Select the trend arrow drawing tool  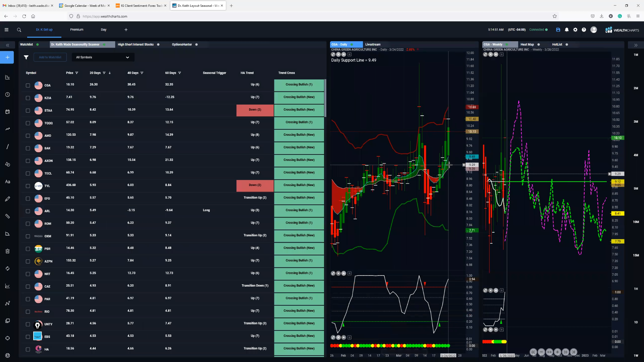point(7,129)
